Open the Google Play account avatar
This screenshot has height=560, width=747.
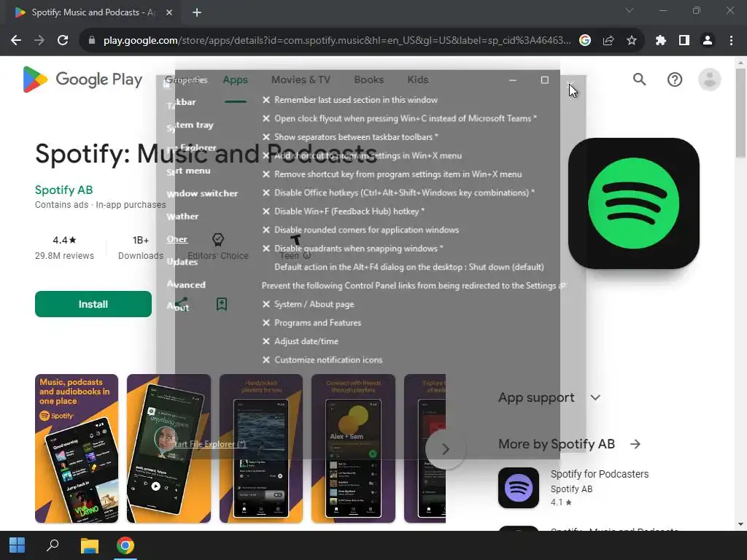click(709, 79)
